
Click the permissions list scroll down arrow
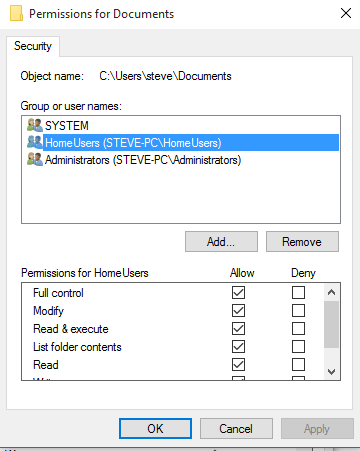click(331, 371)
